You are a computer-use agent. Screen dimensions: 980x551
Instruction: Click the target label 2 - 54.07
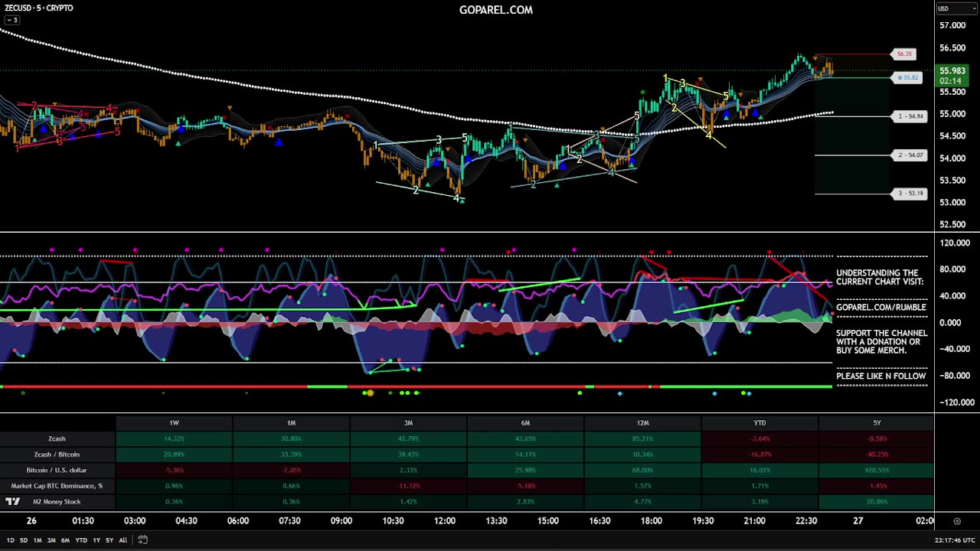click(x=910, y=155)
